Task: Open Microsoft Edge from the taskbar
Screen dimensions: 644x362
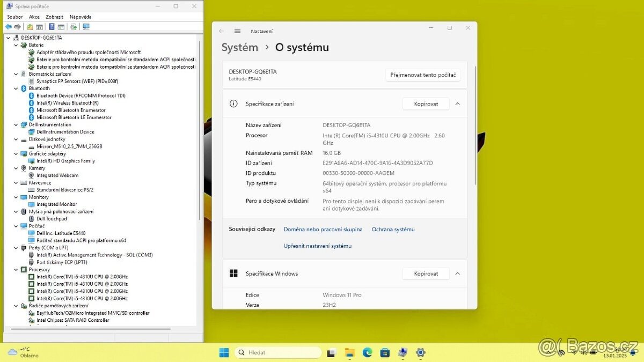Action: pyautogui.click(x=367, y=352)
